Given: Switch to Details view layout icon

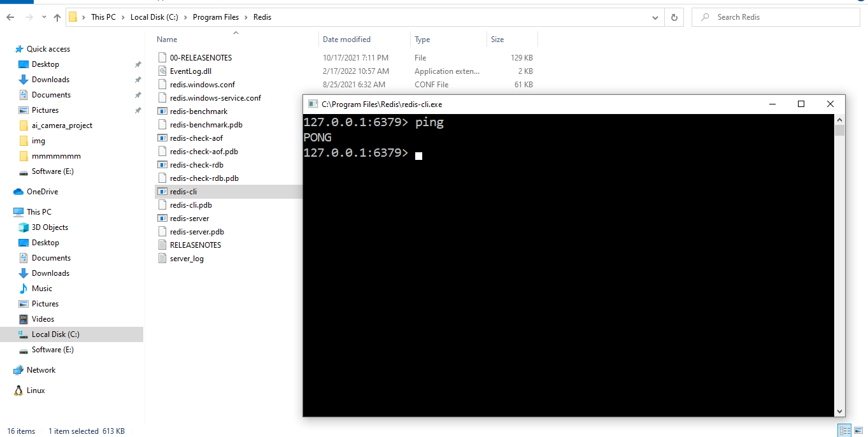Looking at the screenshot, I should pos(844,431).
